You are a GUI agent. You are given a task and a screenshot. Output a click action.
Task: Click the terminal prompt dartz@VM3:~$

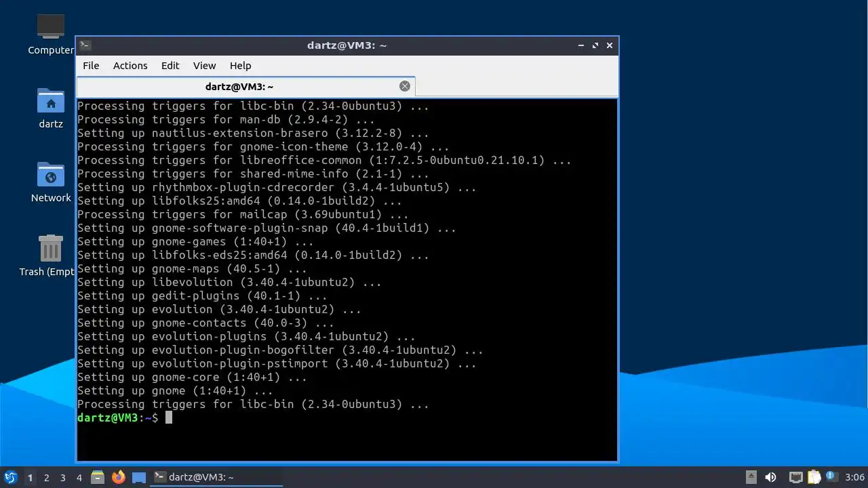pos(117,418)
